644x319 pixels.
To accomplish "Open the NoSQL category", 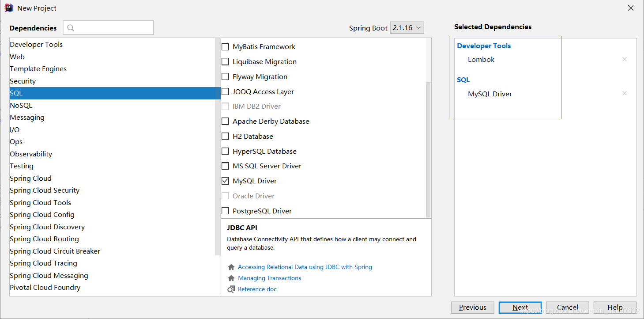I will coord(112,106).
